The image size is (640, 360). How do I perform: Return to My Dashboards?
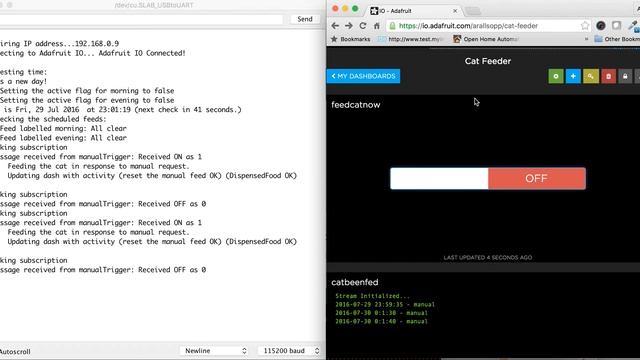click(363, 76)
